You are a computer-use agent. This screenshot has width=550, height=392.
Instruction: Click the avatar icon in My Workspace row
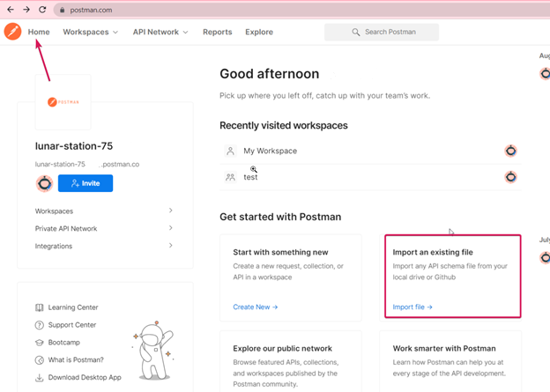pyautogui.click(x=510, y=151)
